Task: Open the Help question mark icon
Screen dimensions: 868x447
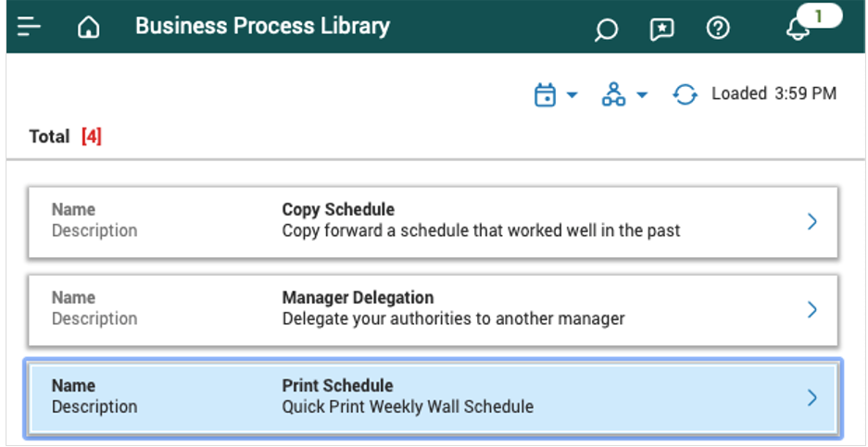Action: tap(717, 29)
